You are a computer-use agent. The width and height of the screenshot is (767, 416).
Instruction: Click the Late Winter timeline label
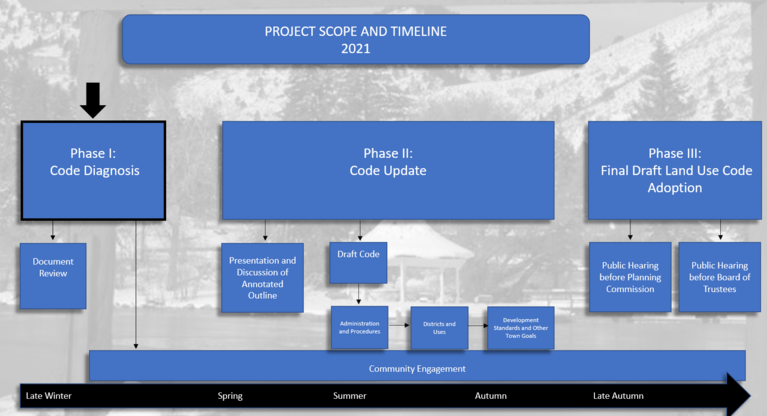48,395
